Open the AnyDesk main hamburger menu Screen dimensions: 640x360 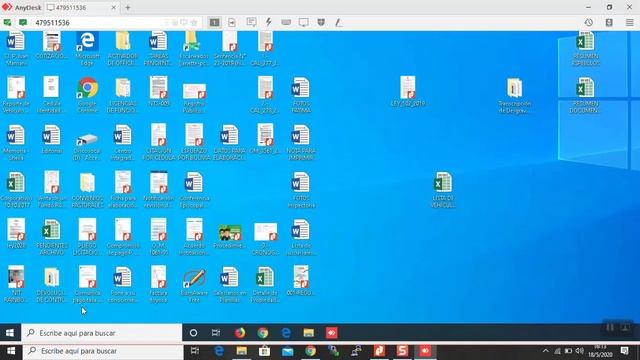point(629,22)
